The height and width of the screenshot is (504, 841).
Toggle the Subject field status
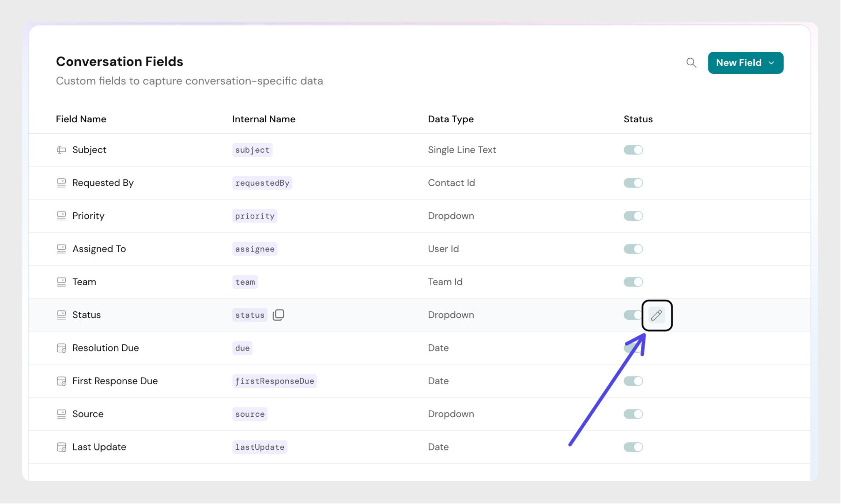pos(633,150)
